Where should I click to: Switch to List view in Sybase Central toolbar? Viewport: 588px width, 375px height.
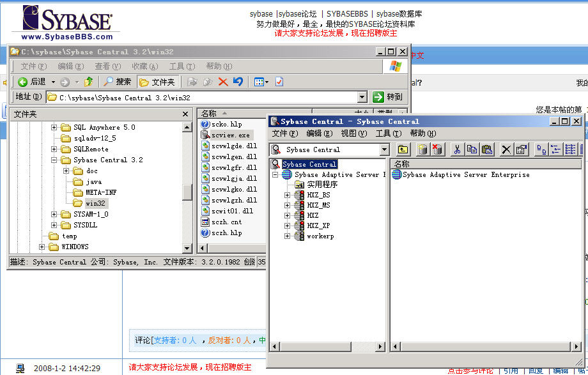570,149
